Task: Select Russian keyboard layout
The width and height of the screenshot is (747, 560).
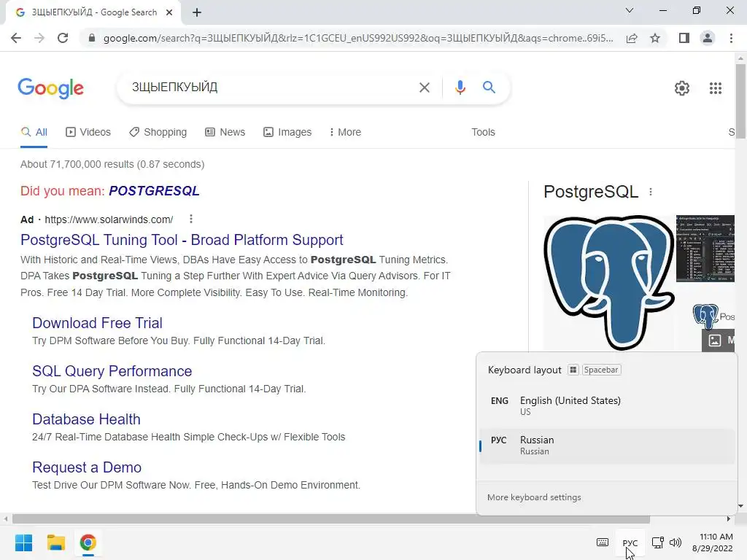Action: point(606,446)
